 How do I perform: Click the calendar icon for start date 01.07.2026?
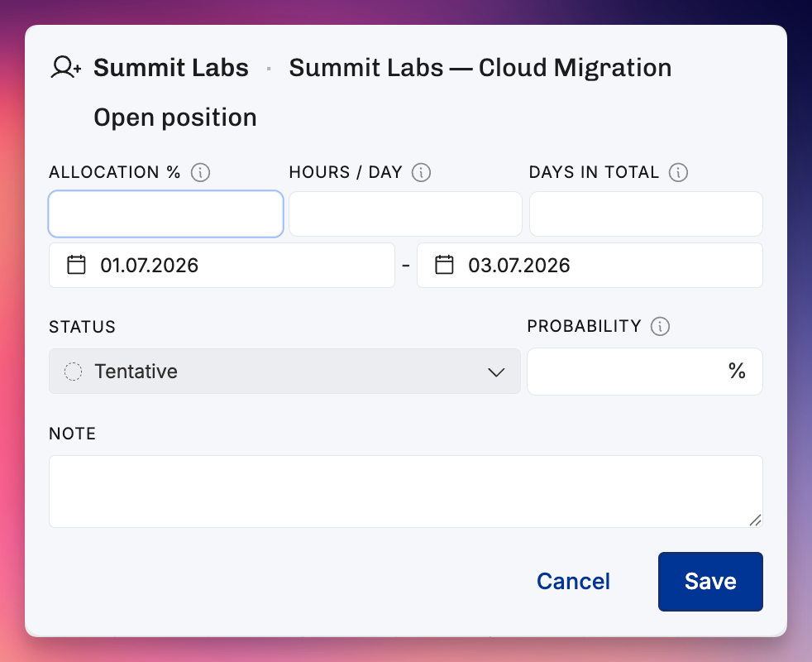(76, 265)
